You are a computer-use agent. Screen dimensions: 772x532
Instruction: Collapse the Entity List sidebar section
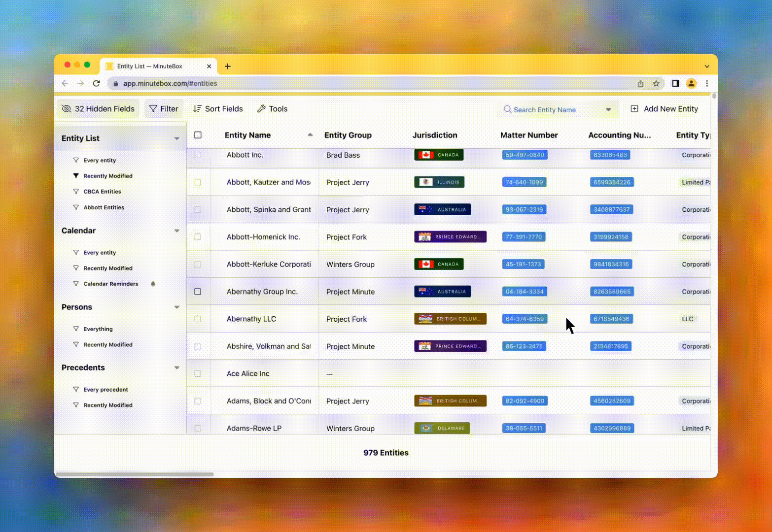pos(176,138)
